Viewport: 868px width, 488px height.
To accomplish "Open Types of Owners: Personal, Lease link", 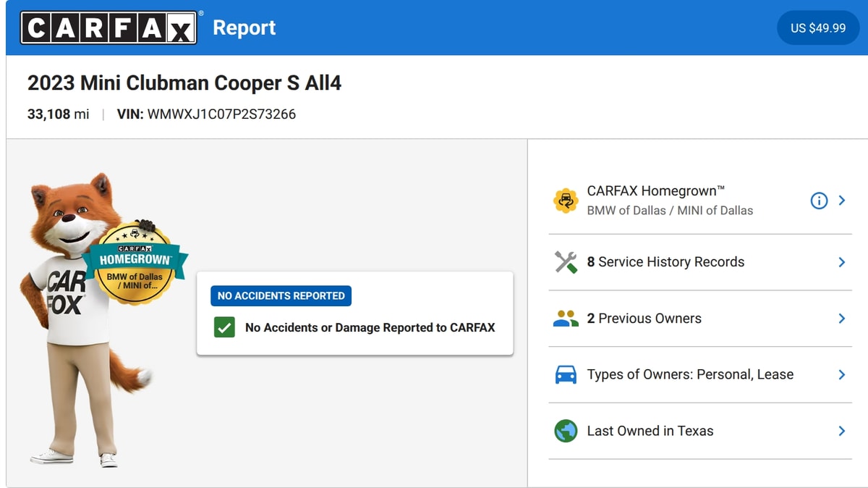I will tap(690, 374).
